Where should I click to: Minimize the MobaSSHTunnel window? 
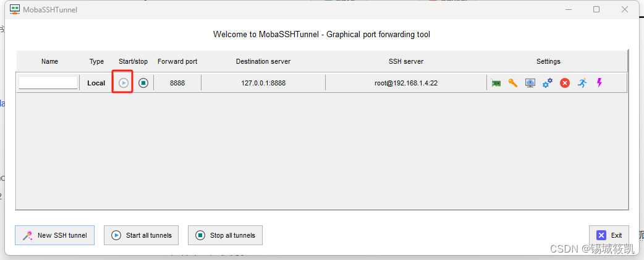(x=568, y=9)
